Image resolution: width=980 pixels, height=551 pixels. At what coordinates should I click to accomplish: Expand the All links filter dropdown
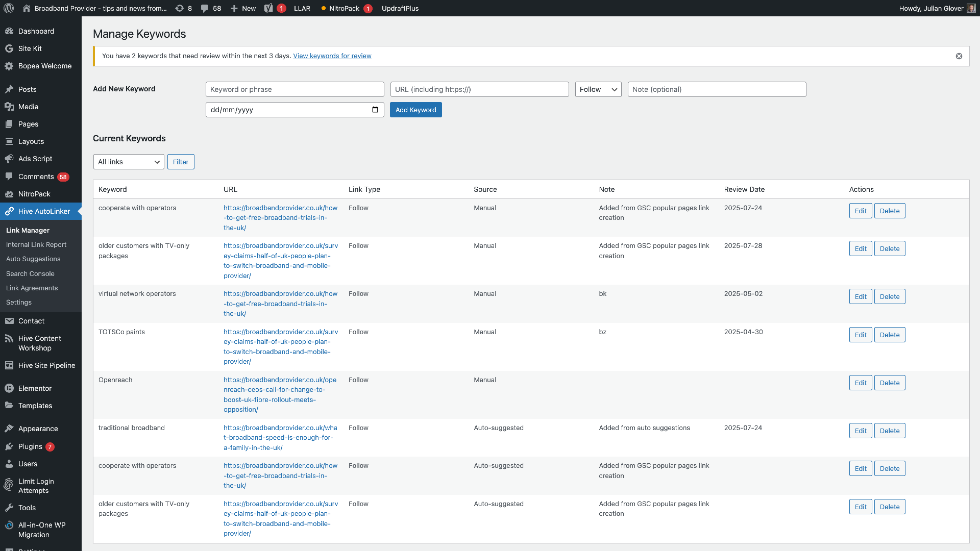128,162
